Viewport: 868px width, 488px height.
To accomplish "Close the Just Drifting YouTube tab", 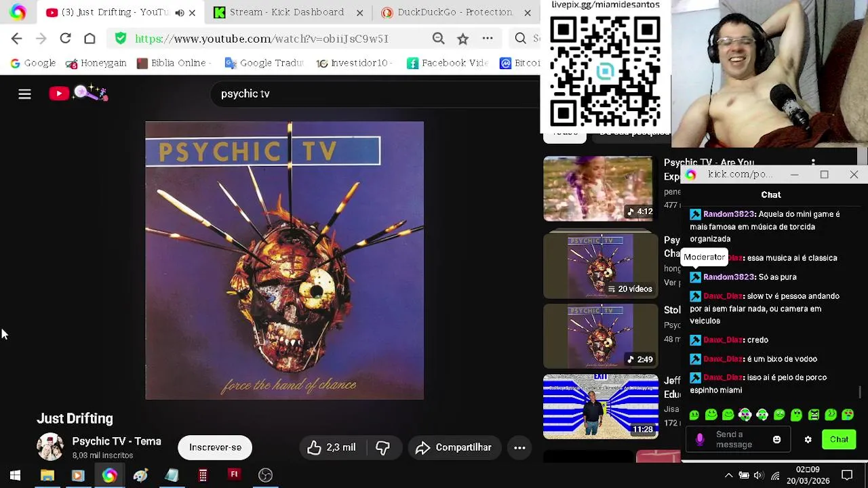I will pyautogui.click(x=192, y=12).
